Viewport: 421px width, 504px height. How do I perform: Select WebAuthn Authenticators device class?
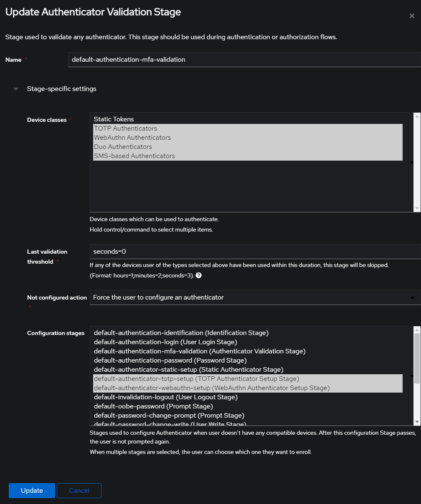pos(248,138)
